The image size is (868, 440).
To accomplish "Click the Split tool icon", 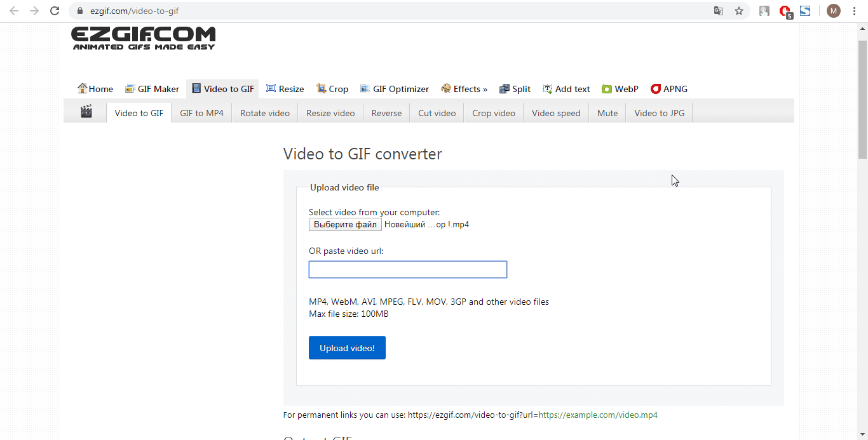I will [505, 89].
